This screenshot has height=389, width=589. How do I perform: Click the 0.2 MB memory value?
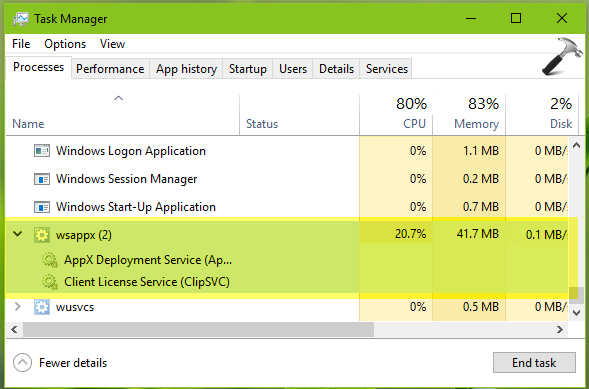point(481,179)
